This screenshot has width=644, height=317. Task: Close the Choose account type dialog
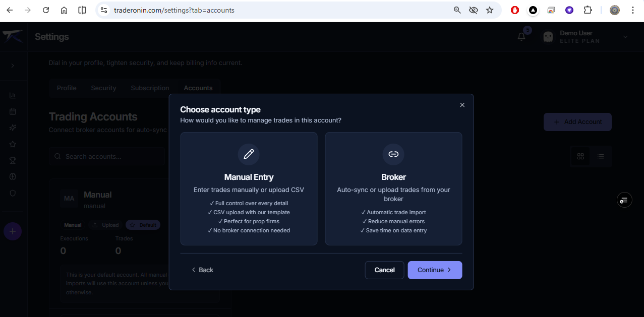click(x=462, y=105)
